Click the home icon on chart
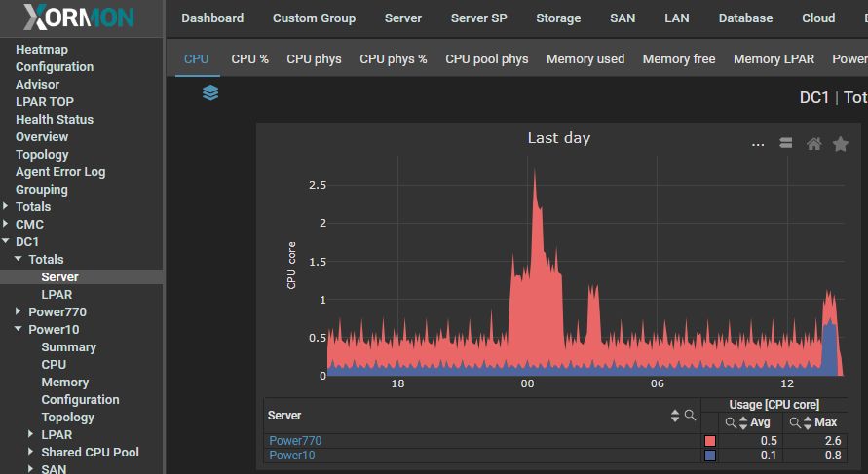This screenshot has width=868, height=474. [x=813, y=144]
